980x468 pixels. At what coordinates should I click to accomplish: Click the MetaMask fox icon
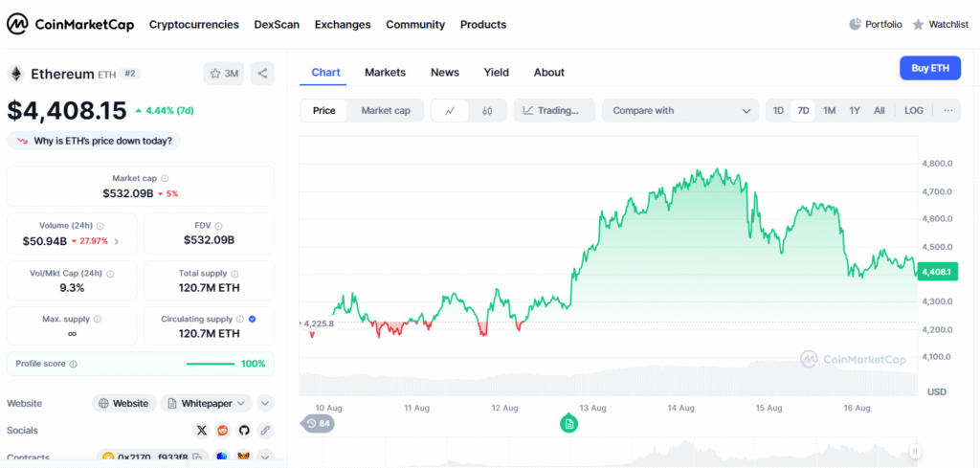(x=244, y=457)
